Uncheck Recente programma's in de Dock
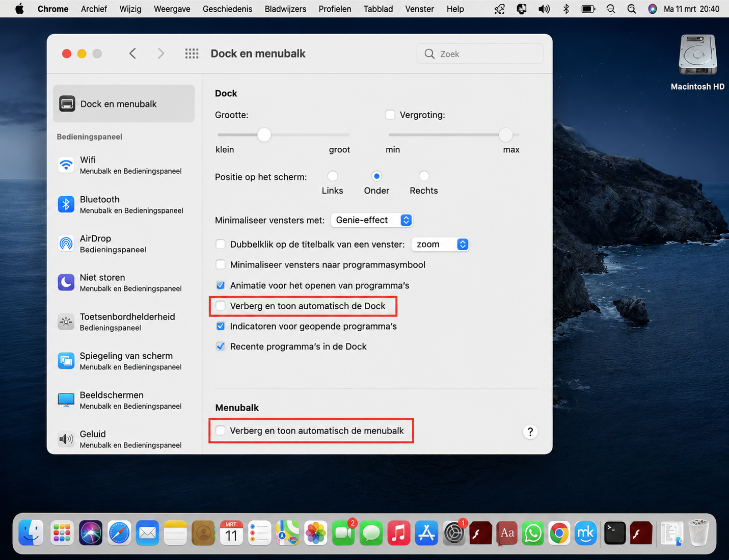This screenshot has height=560, width=729. [221, 346]
